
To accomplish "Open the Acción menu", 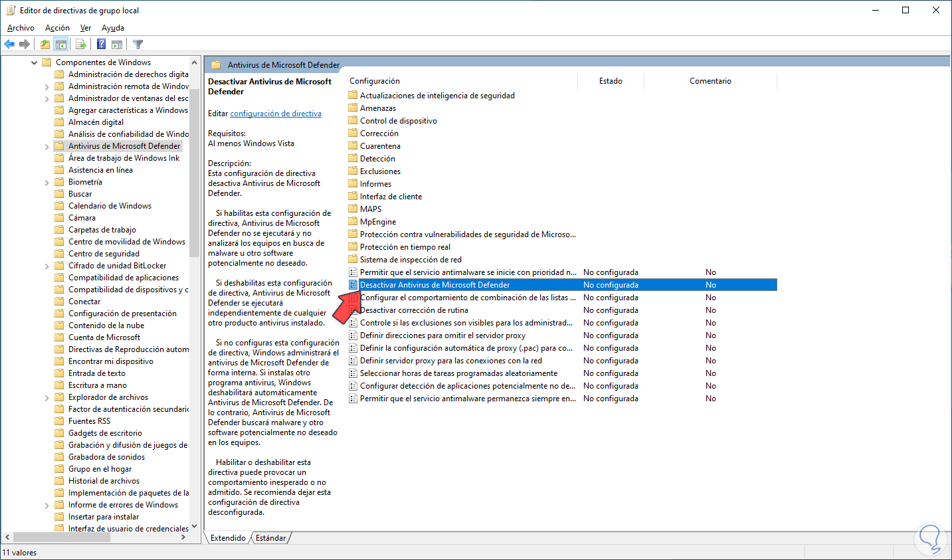I will (x=57, y=28).
